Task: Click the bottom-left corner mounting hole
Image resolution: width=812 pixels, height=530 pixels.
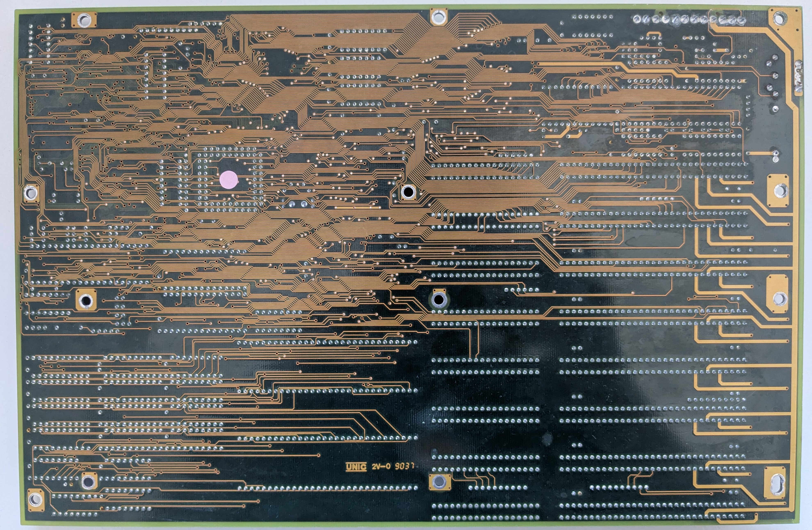Action: (35, 500)
